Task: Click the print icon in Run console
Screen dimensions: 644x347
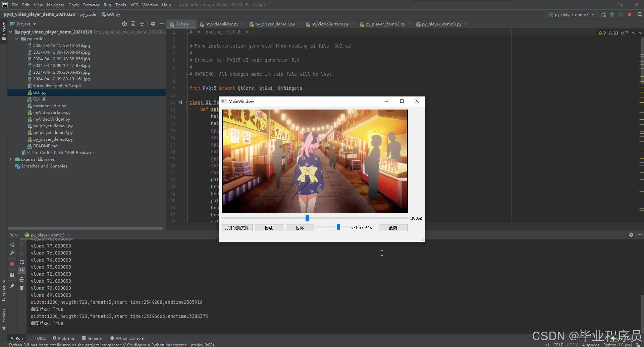Action: click(x=22, y=279)
